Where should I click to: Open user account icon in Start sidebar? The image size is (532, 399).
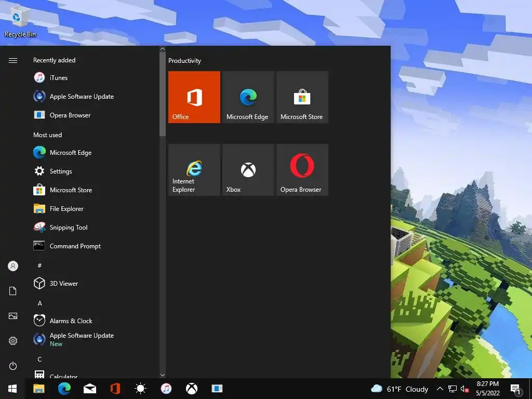click(13, 266)
